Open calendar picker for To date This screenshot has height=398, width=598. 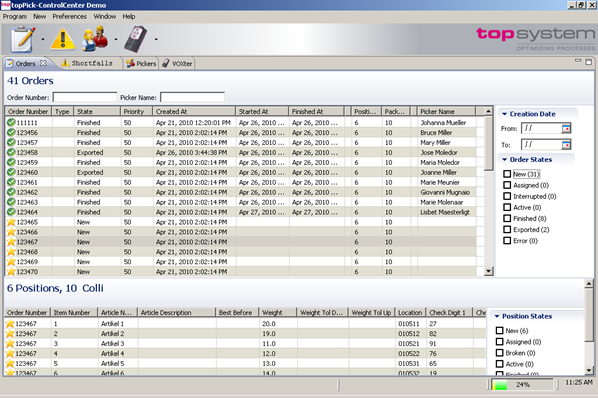[566, 145]
